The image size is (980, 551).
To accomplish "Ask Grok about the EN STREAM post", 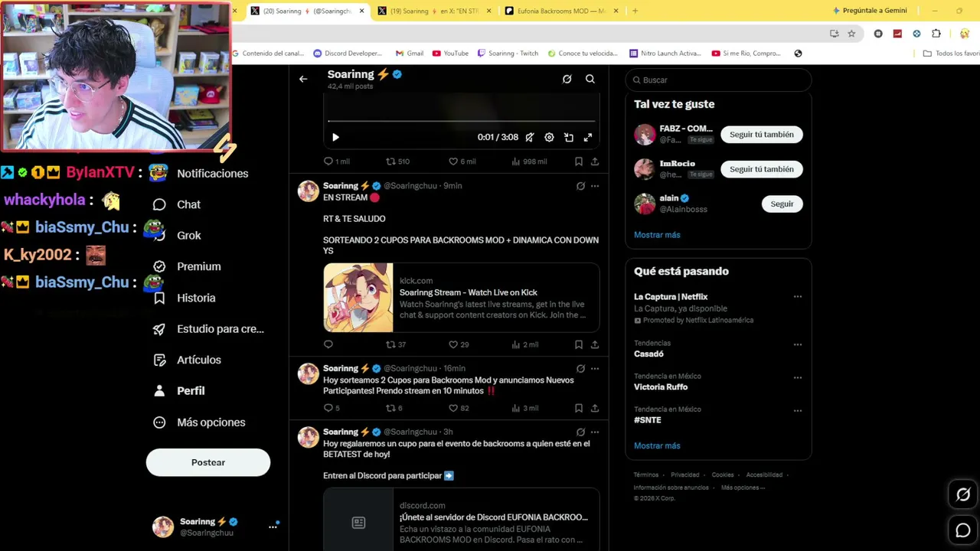I will [x=580, y=186].
